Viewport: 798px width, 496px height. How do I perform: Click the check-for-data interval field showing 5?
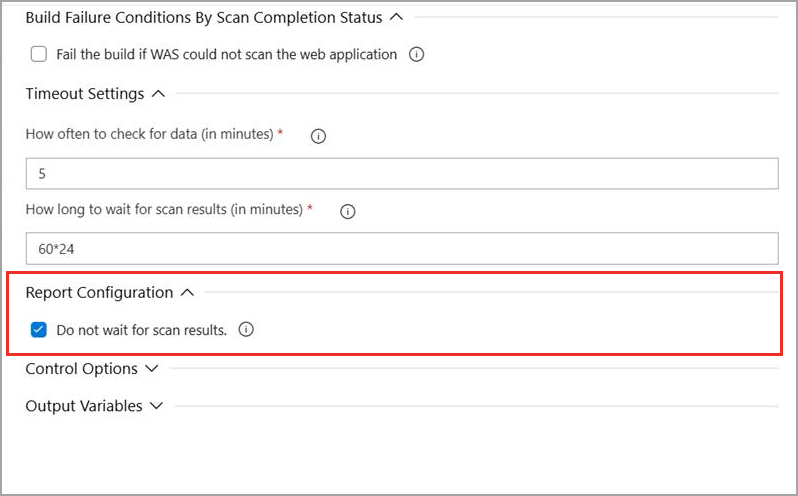coord(401,174)
